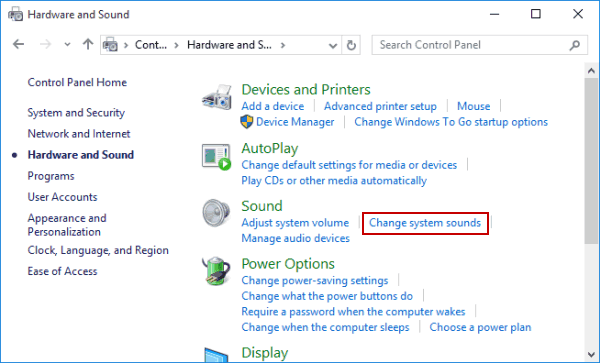Open the Display heading

click(265, 353)
